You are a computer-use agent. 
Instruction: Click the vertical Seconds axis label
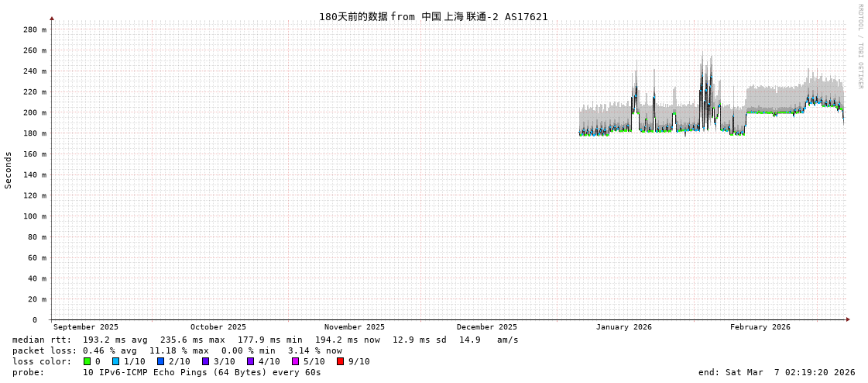(x=9, y=170)
